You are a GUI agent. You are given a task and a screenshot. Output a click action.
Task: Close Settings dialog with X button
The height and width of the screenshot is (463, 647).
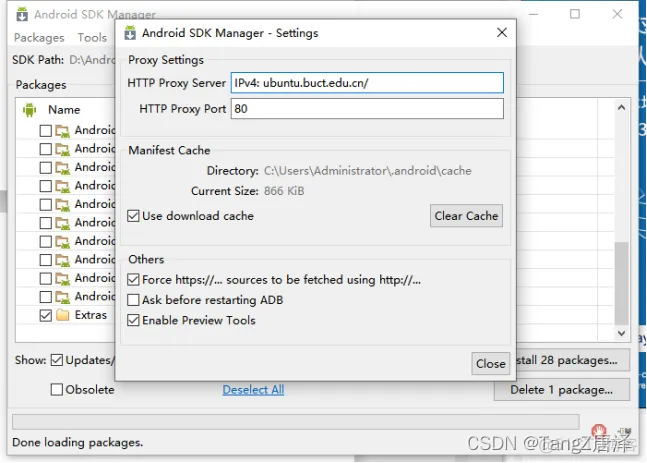click(x=502, y=33)
